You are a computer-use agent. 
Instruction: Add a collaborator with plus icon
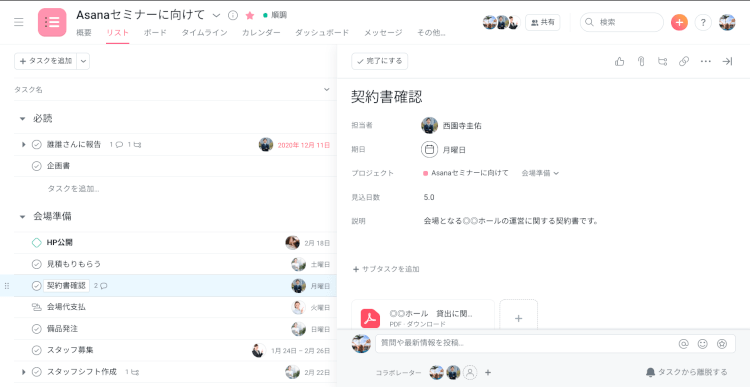tap(488, 372)
